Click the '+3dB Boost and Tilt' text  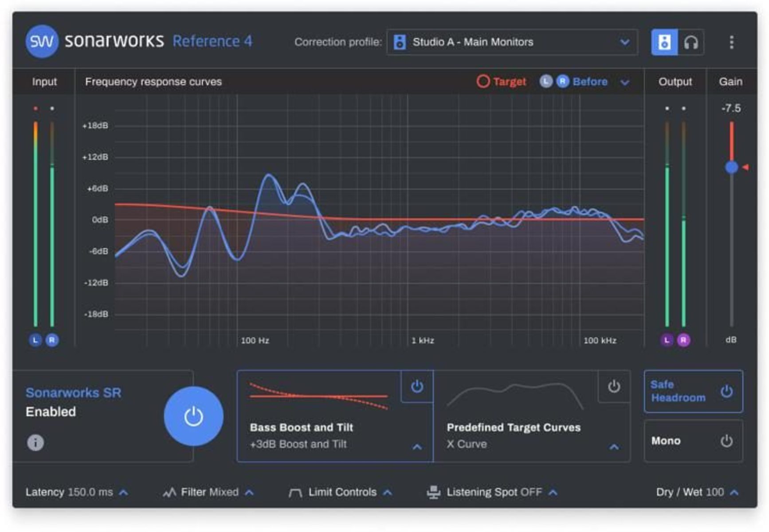(298, 444)
